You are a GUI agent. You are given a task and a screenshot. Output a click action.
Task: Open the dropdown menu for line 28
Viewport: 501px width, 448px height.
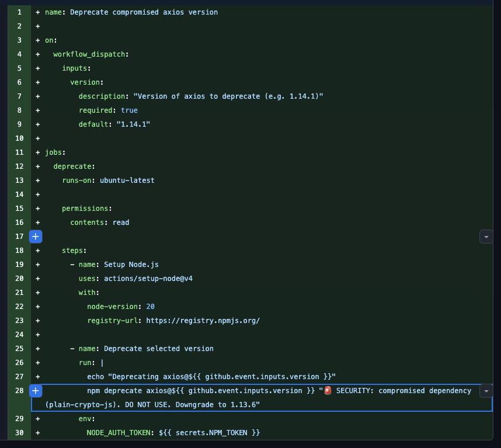486,391
